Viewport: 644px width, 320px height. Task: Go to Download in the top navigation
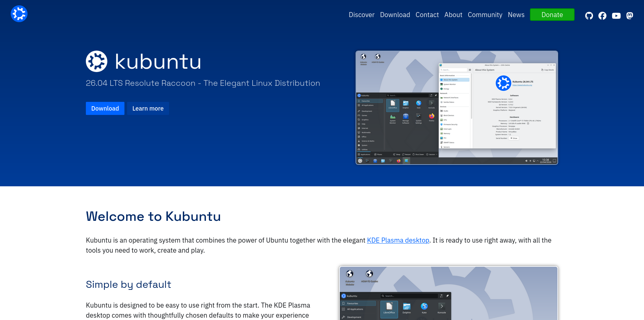[395, 15]
